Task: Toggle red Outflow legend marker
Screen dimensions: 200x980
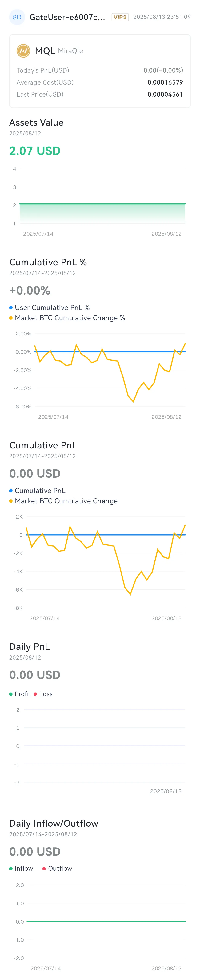Action: tap(44, 869)
